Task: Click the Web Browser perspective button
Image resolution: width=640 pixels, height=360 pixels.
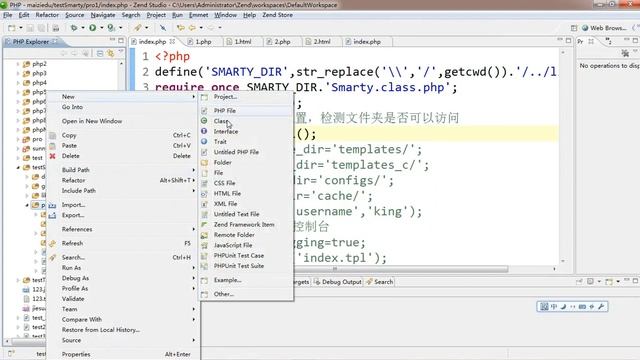Action: pyautogui.click(x=604, y=28)
